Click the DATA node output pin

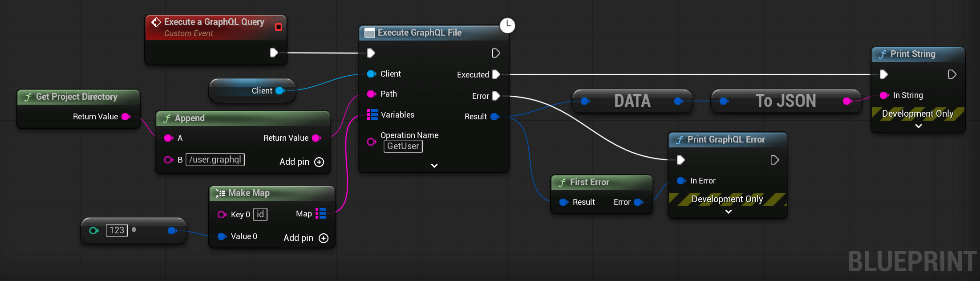tap(678, 101)
